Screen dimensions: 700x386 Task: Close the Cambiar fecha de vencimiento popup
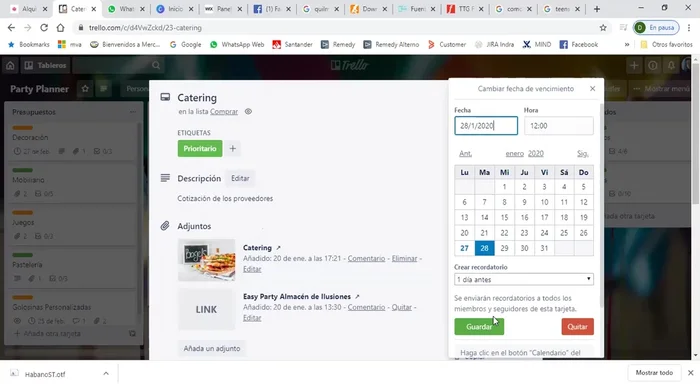coord(592,88)
